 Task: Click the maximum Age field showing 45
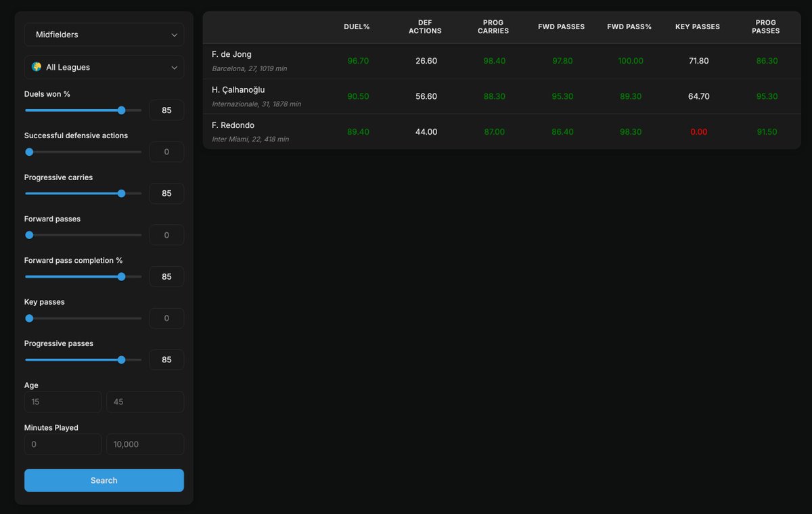145,402
